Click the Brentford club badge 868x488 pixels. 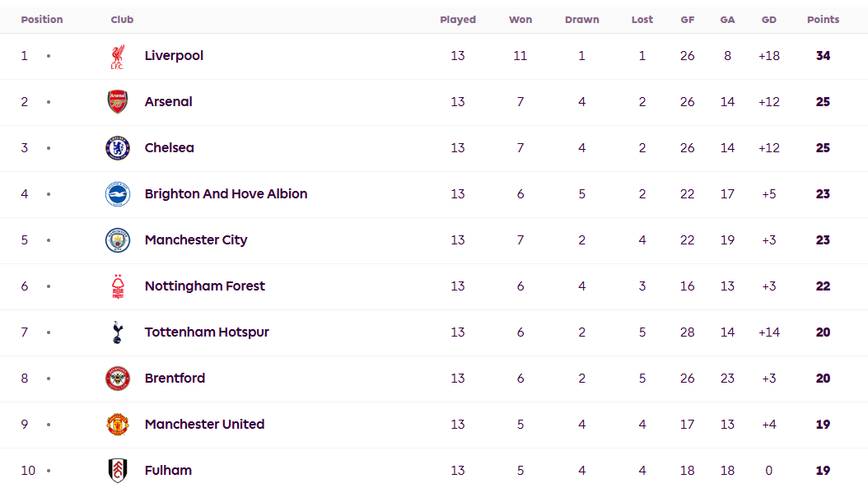coord(118,379)
